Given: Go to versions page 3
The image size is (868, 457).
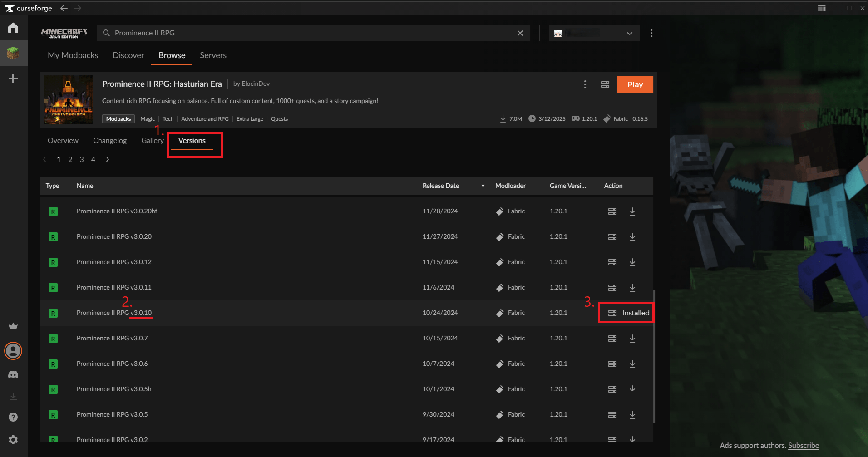Looking at the screenshot, I should point(82,159).
